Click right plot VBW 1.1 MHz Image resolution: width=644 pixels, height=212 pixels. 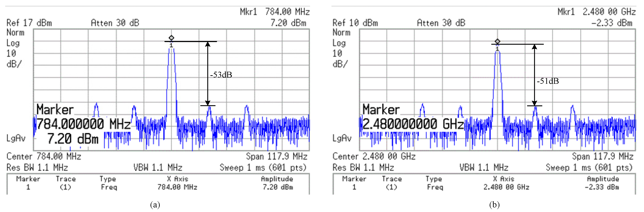coord(484,168)
